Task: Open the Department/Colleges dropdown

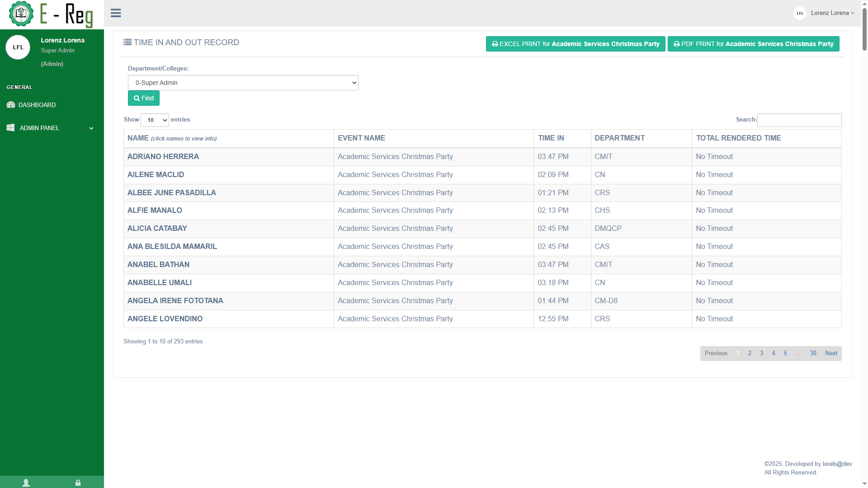Action: coord(243,83)
